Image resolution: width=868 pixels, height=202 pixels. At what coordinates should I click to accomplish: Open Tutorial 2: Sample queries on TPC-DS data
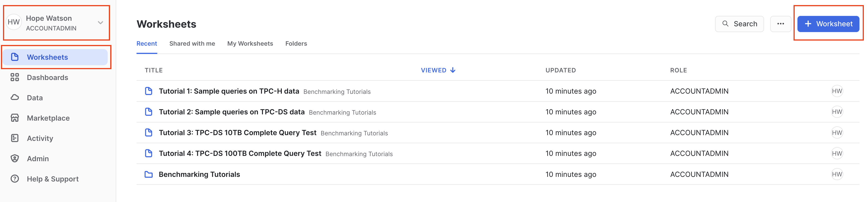pos(232,112)
